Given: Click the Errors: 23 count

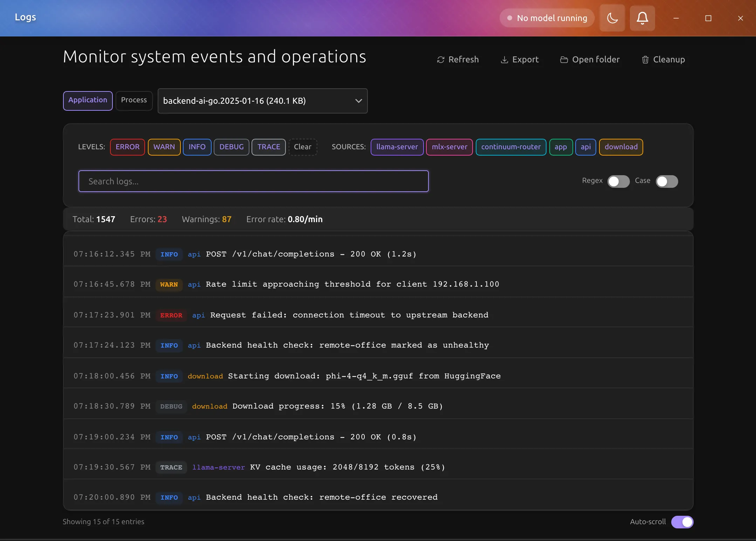Looking at the screenshot, I should click(x=149, y=219).
